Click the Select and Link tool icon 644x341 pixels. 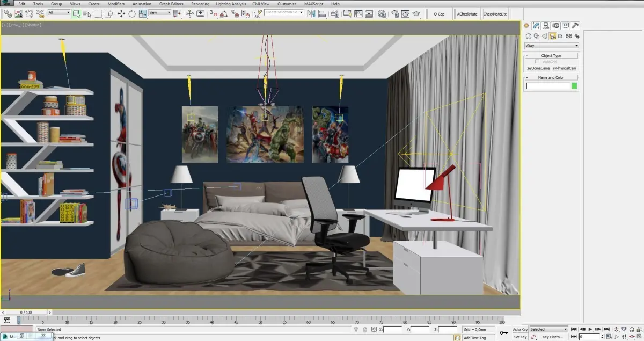point(7,13)
